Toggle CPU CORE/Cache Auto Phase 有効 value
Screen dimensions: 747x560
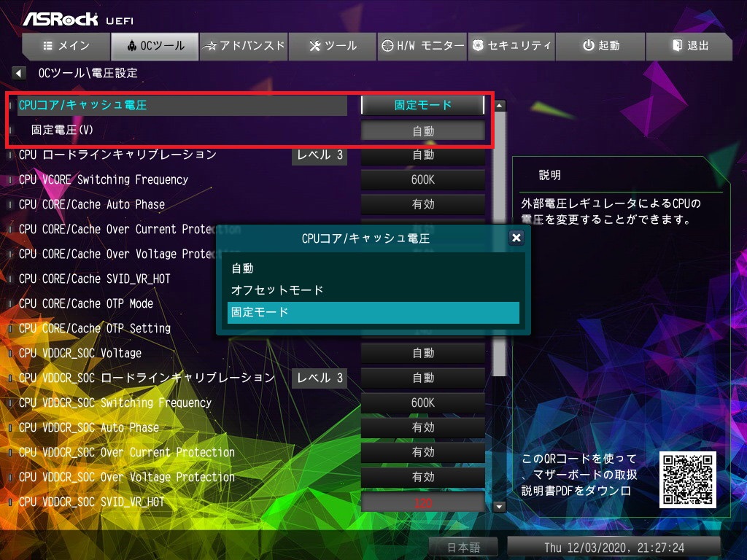[422, 205]
